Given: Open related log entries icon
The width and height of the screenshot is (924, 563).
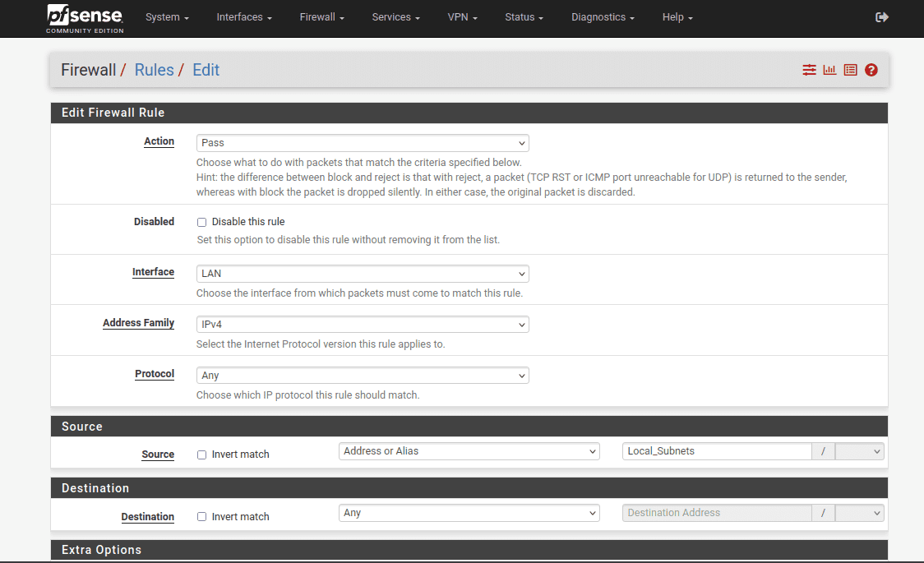Looking at the screenshot, I should (850, 70).
